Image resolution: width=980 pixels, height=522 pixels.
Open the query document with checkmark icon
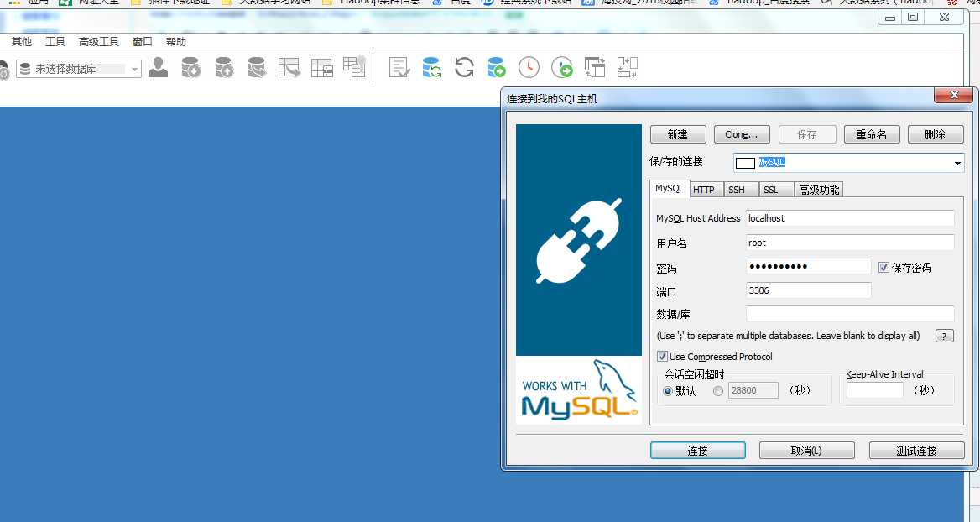pyautogui.click(x=399, y=67)
